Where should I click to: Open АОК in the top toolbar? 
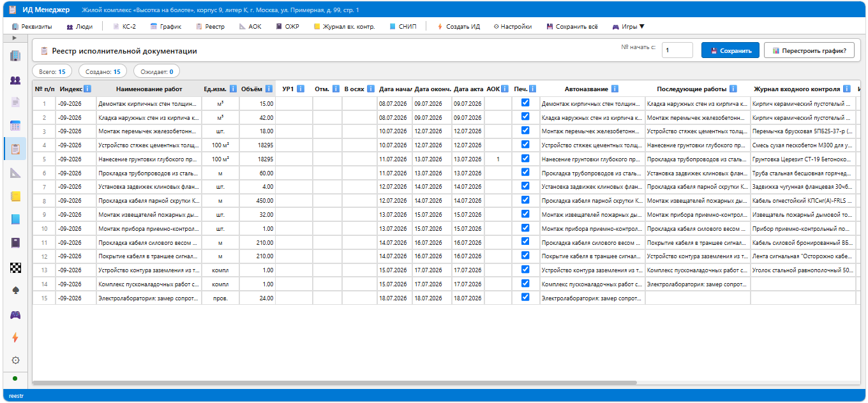tap(250, 27)
